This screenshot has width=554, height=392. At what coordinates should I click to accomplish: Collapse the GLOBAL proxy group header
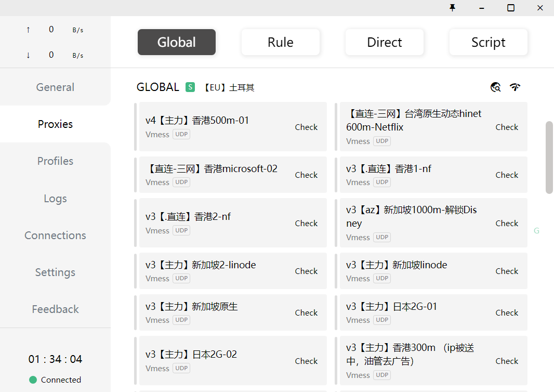tap(157, 87)
